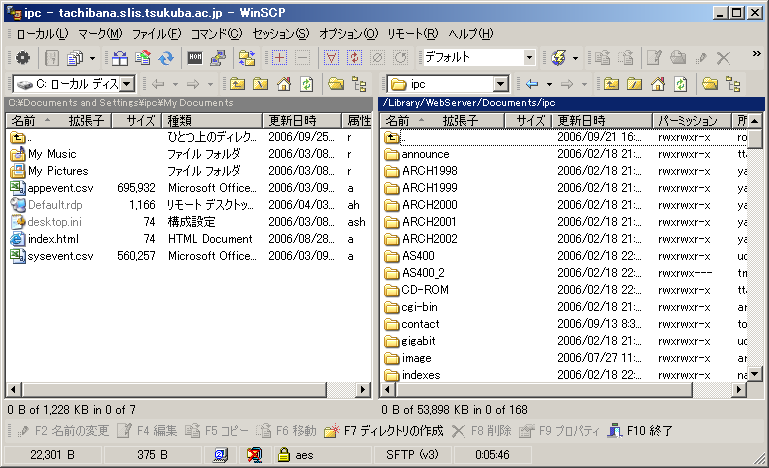Select the cgi-bin remote folder
This screenshot has height=468, width=769.
(x=419, y=307)
